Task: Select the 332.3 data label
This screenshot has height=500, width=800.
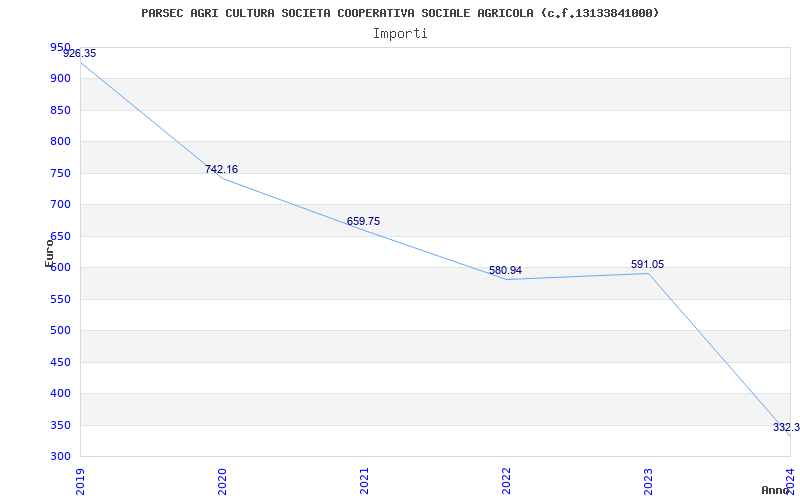Action: [786, 428]
